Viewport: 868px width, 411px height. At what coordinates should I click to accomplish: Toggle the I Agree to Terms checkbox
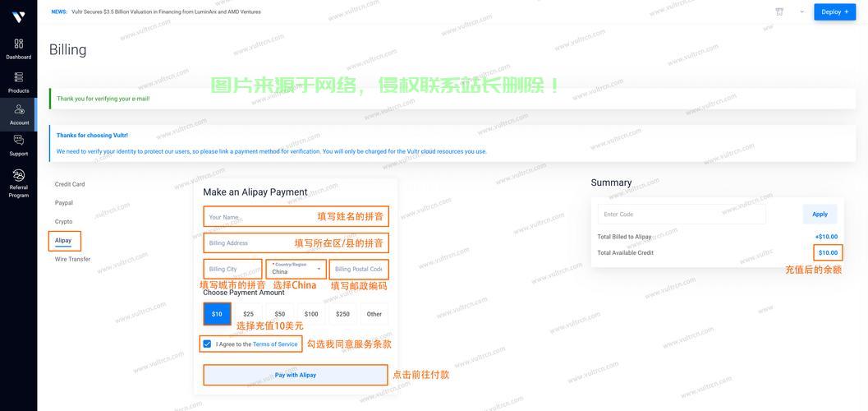click(x=207, y=344)
